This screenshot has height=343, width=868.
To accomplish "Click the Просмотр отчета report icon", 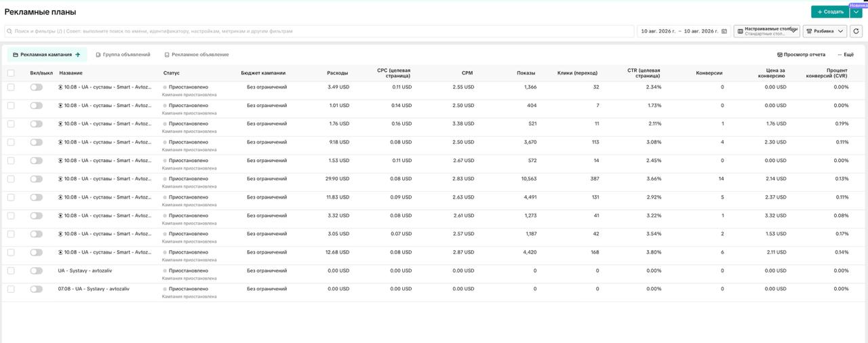I will click(780, 54).
